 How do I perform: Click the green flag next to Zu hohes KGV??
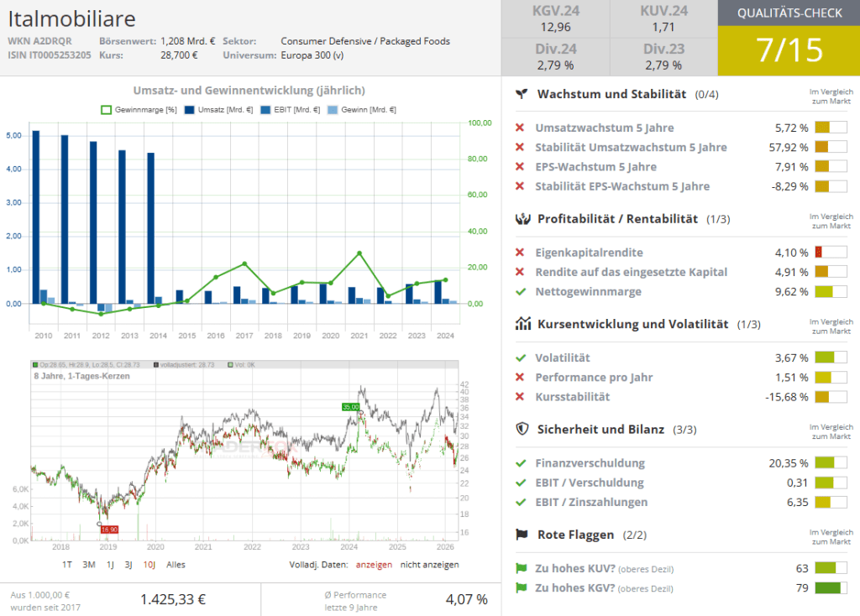(x=521, y=588)
